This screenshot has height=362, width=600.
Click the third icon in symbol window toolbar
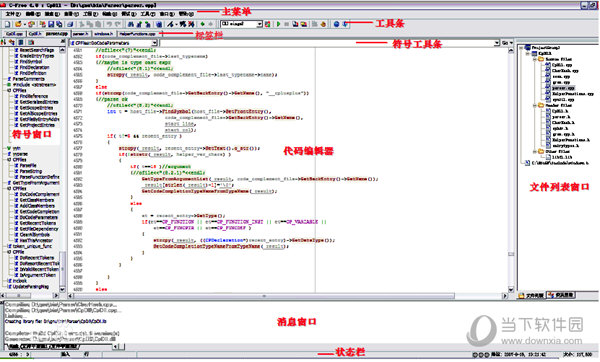21,42
